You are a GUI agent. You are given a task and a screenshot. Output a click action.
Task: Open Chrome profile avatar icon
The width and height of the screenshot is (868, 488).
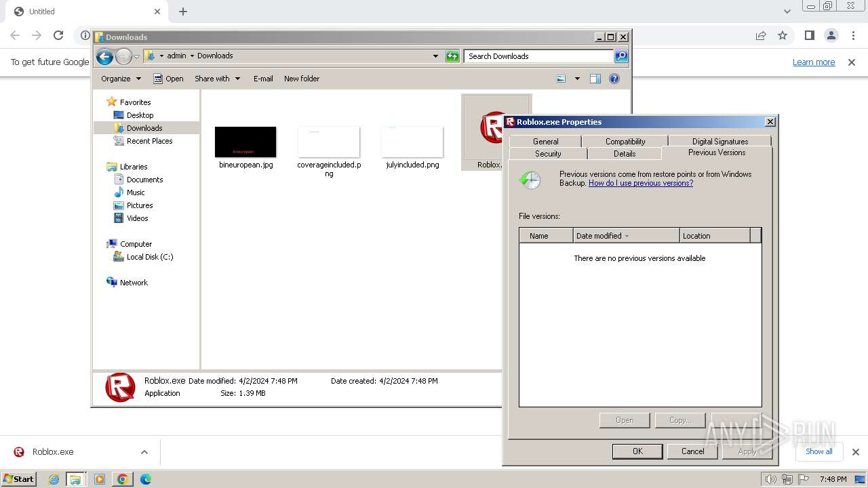pos(831,35)
